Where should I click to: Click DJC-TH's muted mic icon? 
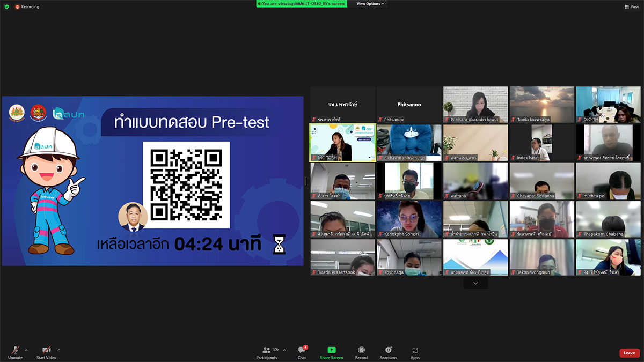[580, 119]
